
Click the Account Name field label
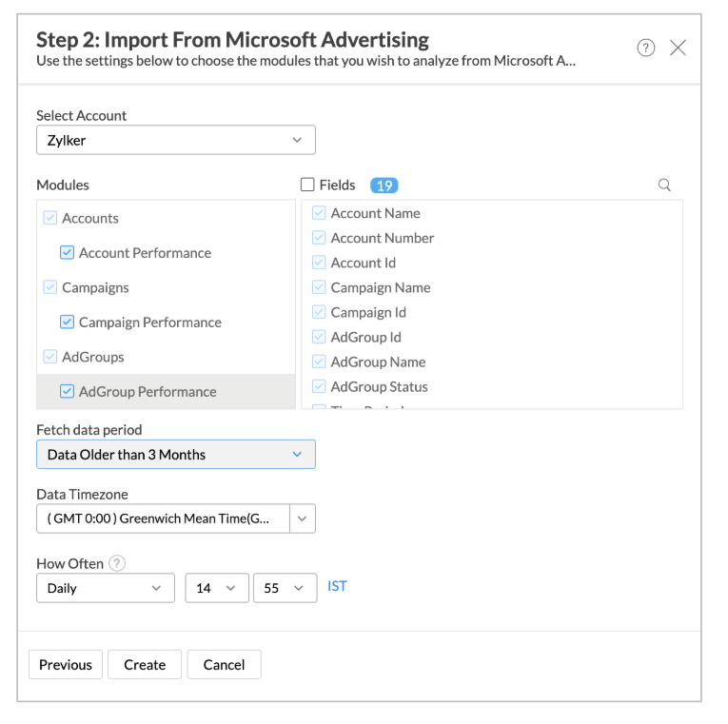pyautogui.click(x=375, y=213)
